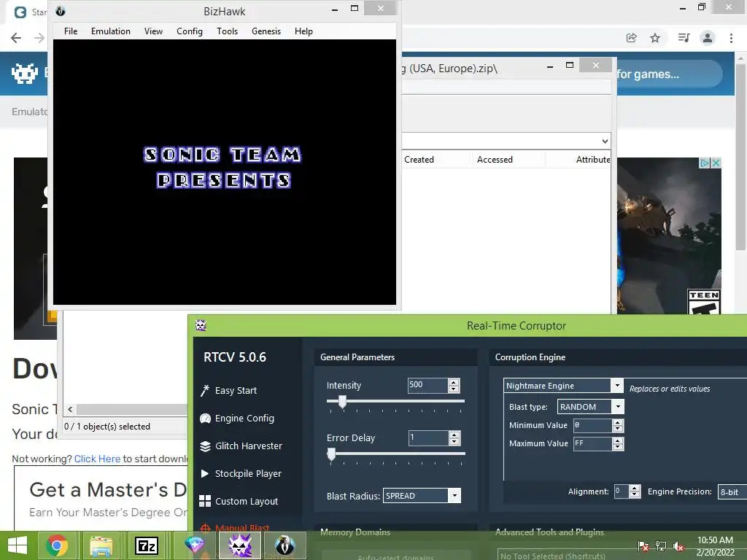Lower the Maximum Value spinner
The height and width of the screenshot is (560, 747).
617,447
